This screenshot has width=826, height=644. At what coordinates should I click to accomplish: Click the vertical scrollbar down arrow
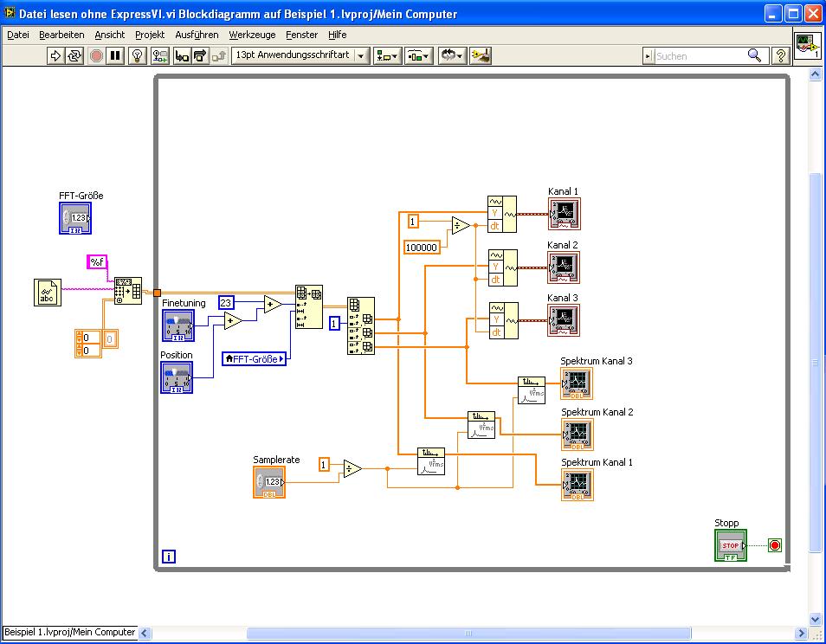pyautogui.click(x=815, y=619)
